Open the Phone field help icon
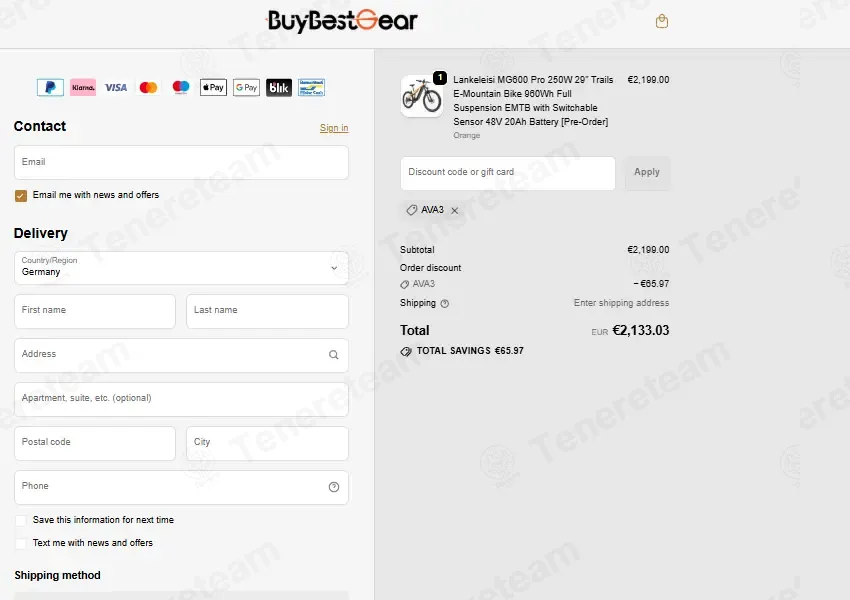 point(334,487)
